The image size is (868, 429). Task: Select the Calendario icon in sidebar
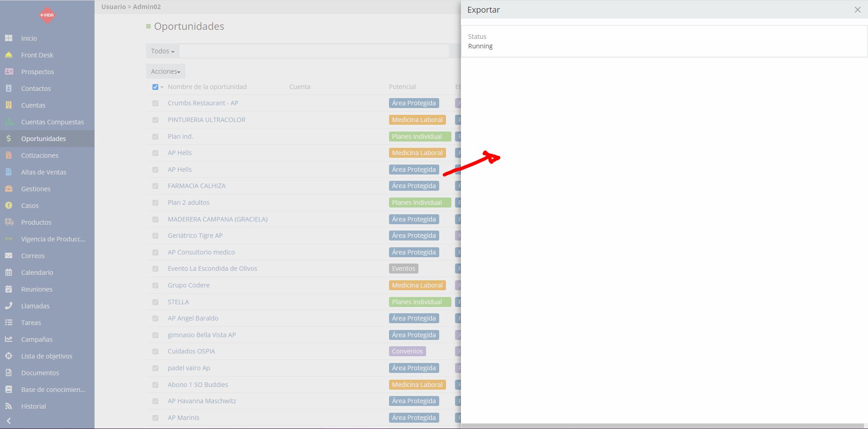click(9, 272)
